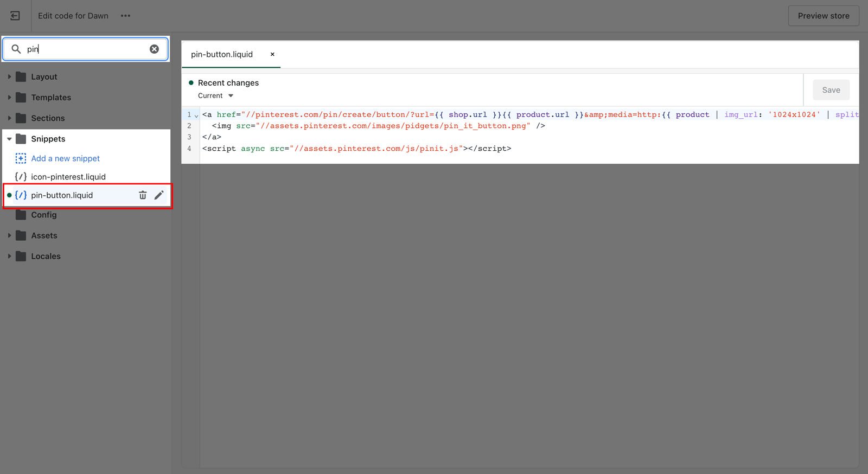Expand the Assets folder
Image resolution: width=868 pixels, height=474 pixels.
pyautogui.click(x=10, y=235)
